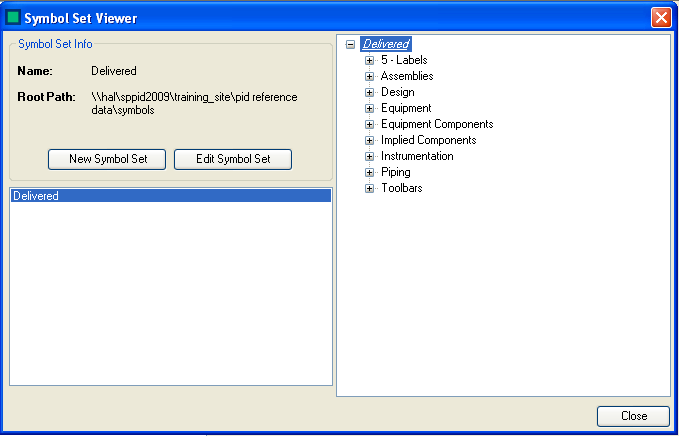
Task: Expand the Design category
Action: [369, 92]
